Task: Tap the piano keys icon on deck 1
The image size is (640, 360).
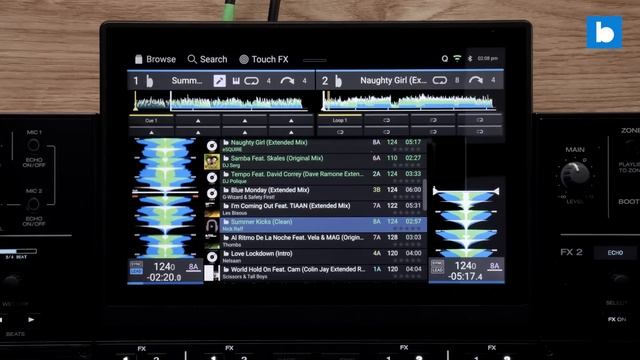Action: pyautogui.click(x=236, y=81)
